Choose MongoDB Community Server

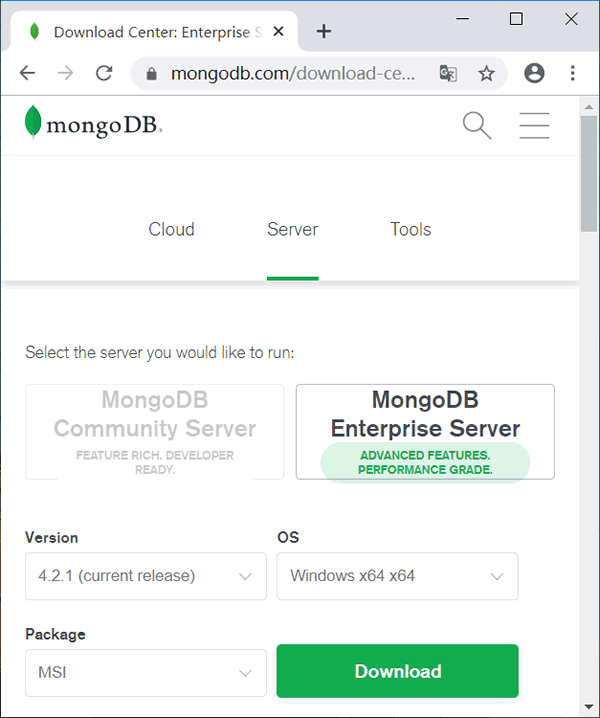click(x=155, y=432)
